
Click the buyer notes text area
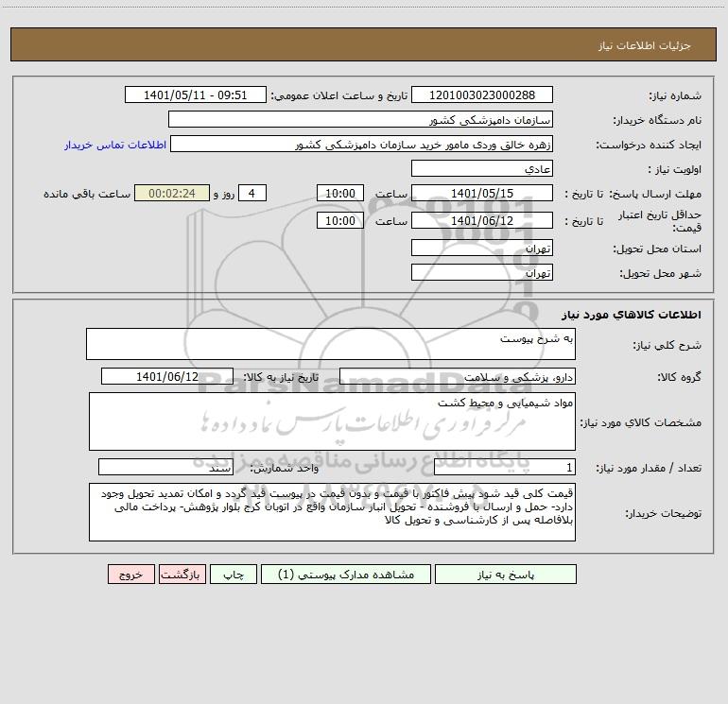coord(332,512)
